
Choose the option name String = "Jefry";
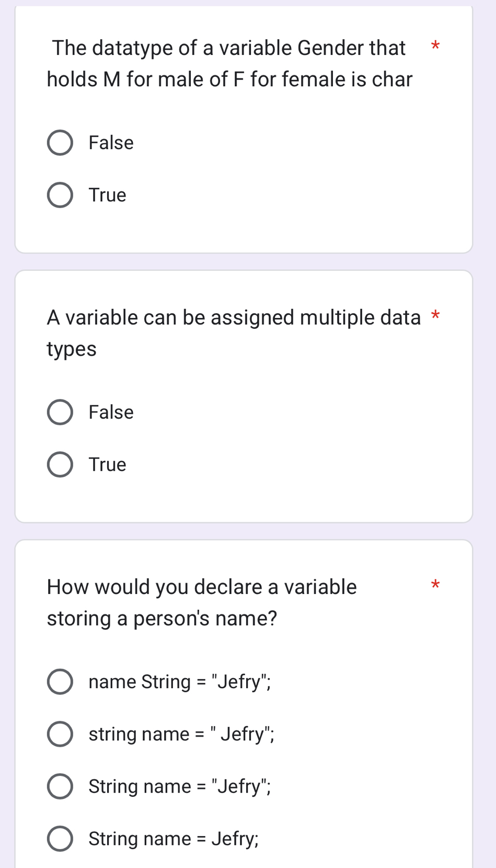[x=60, y=681]
